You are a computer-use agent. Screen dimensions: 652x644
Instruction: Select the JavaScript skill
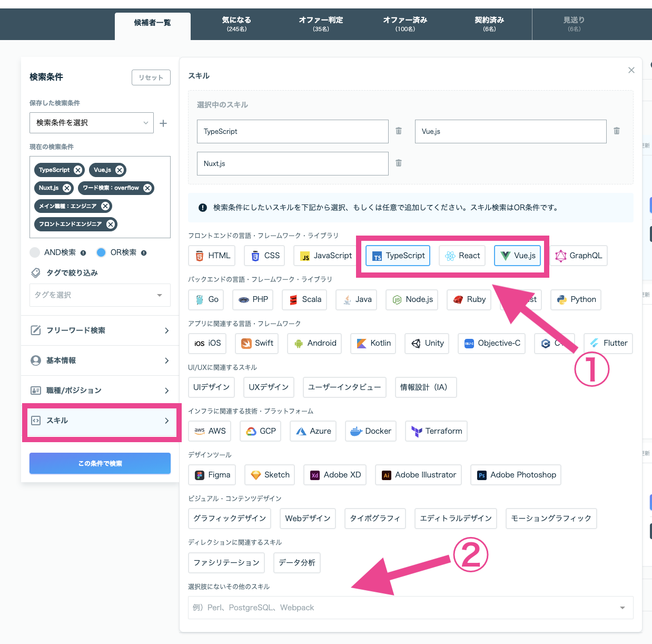coord(325,256)
